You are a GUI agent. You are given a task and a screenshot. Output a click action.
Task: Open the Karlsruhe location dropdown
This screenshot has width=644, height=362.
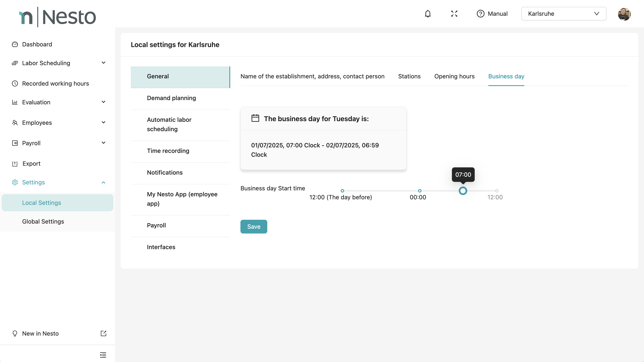pos(563,14)
